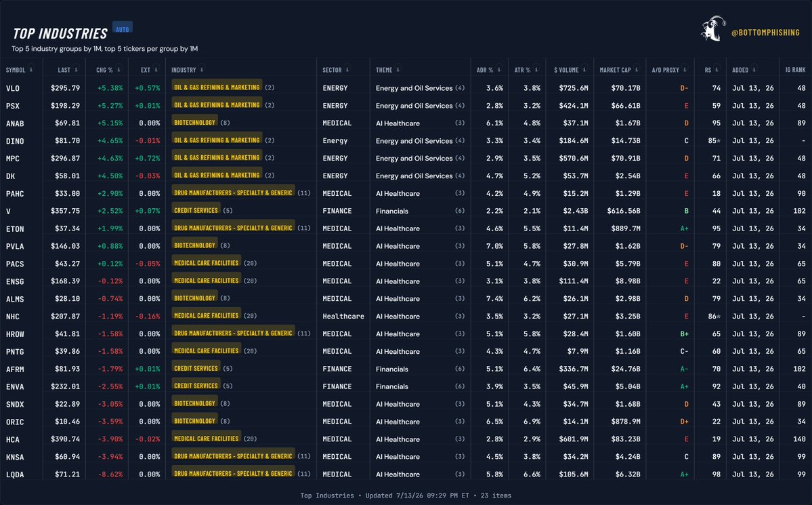
Task: Click the info icon beside A/D PROXY header
Action: [x=685, y=69]
